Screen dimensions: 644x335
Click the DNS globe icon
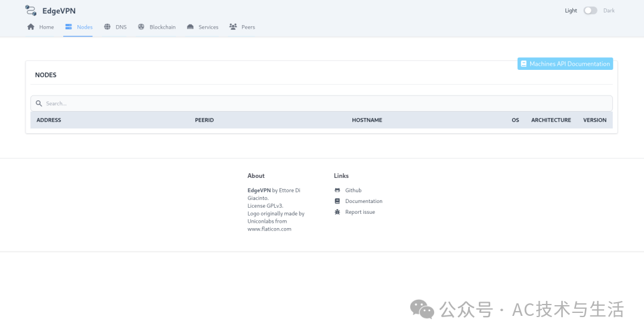[x=107, y=27]
